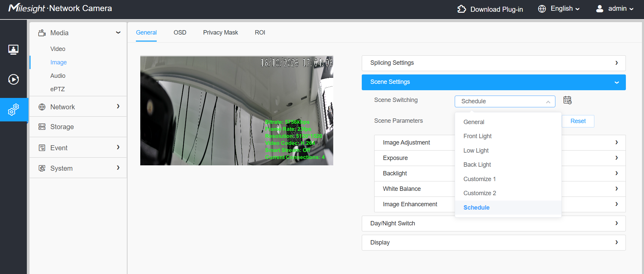Expand the White Balance row
644x274 pixels.
click(500, 189)
